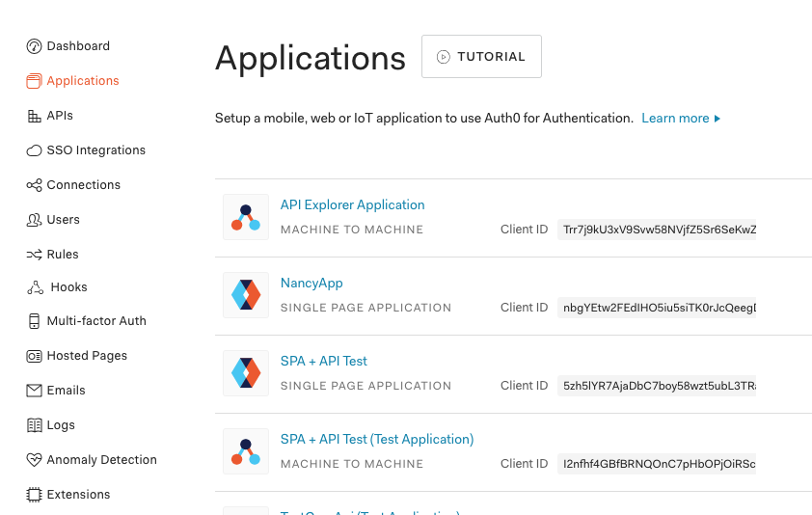Click the Extensions chip icon
This screenshot has height=515, width=812.
[34, 495]
